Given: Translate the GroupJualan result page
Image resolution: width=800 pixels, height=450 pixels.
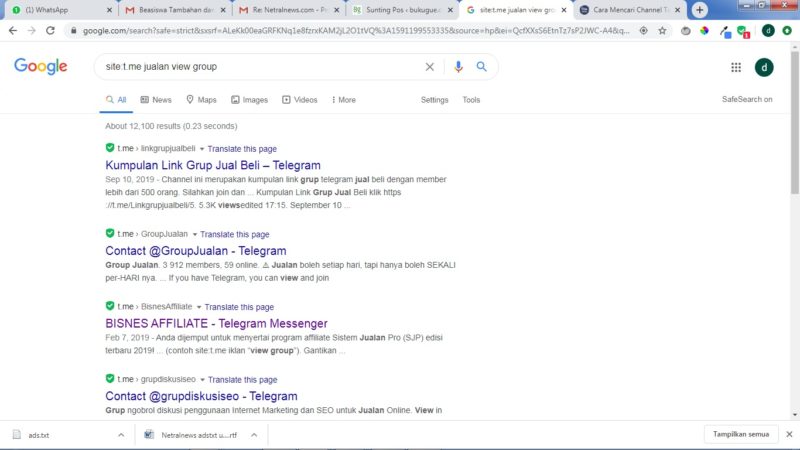Looking at the screenshot, I should pyautogui.click(x=235, y=235).
